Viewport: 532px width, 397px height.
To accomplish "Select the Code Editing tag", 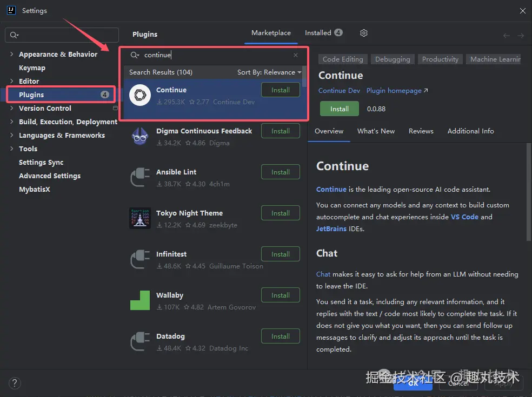I will 343,59.
